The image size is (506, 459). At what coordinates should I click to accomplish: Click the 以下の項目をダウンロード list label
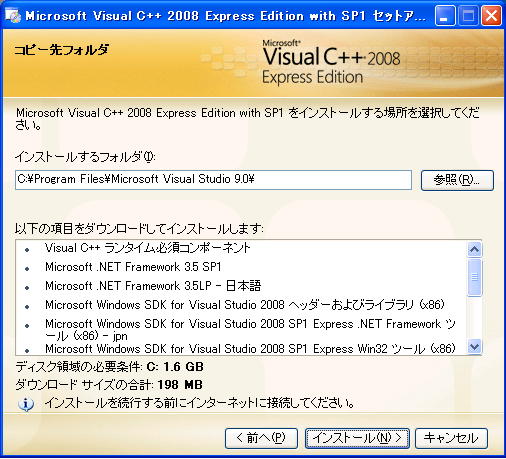(139, 229)
